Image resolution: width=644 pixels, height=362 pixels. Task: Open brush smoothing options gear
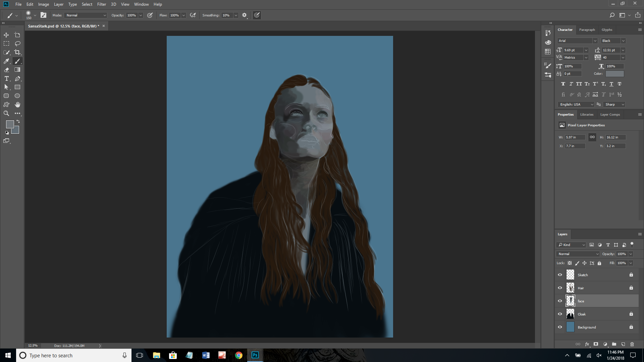pos(244,15)
